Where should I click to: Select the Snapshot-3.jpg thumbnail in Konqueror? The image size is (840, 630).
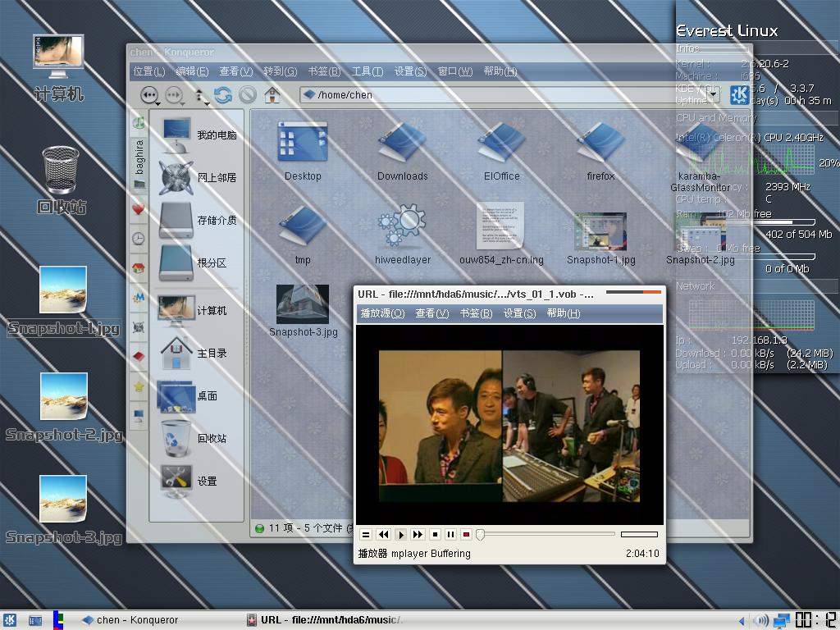[x=303, y=311]
